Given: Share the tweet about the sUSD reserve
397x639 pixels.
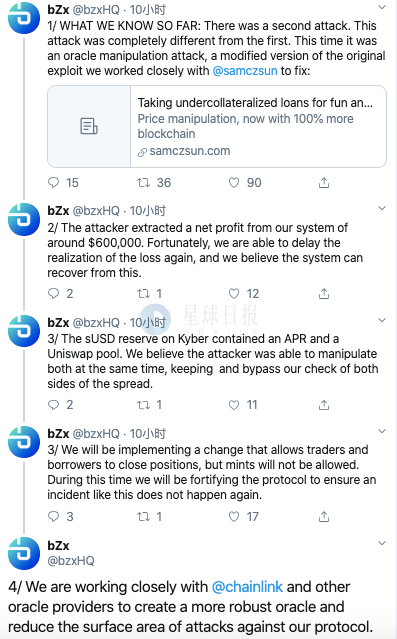Looking at the screenshot, I should pyautogui.click(x=324, y=405).
